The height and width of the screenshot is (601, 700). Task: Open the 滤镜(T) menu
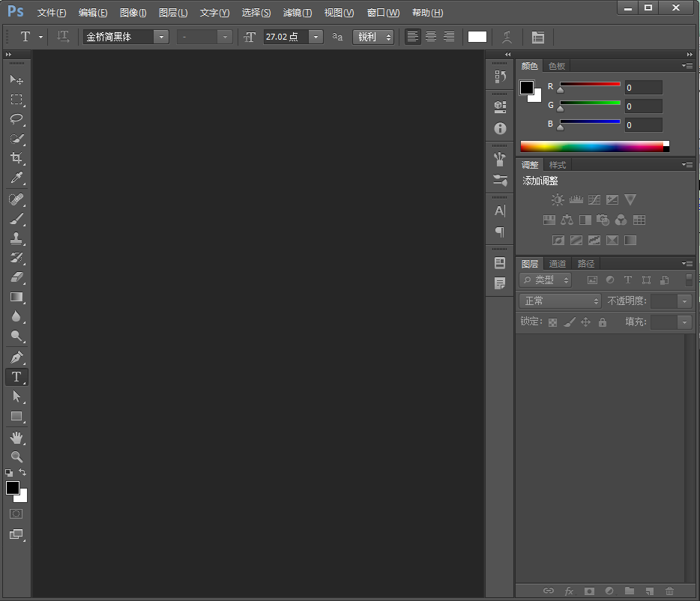pos(297,13)
